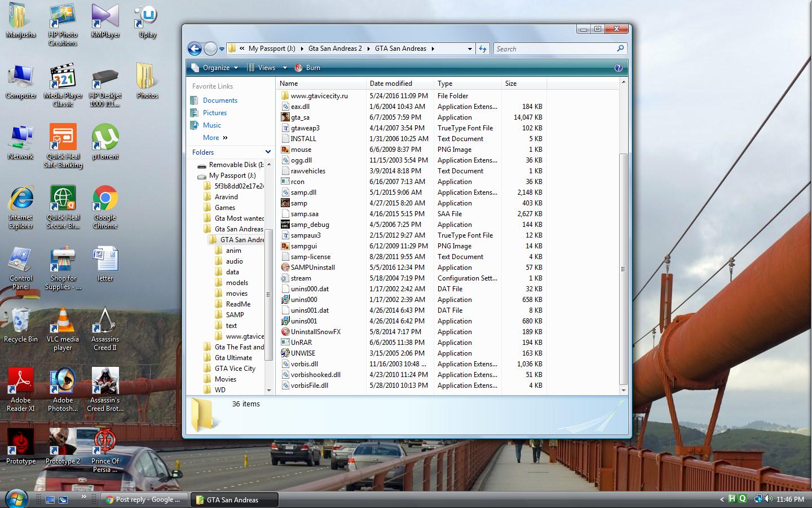Open the Documents favorite link

pyautogui.click(x=220, y=100)
